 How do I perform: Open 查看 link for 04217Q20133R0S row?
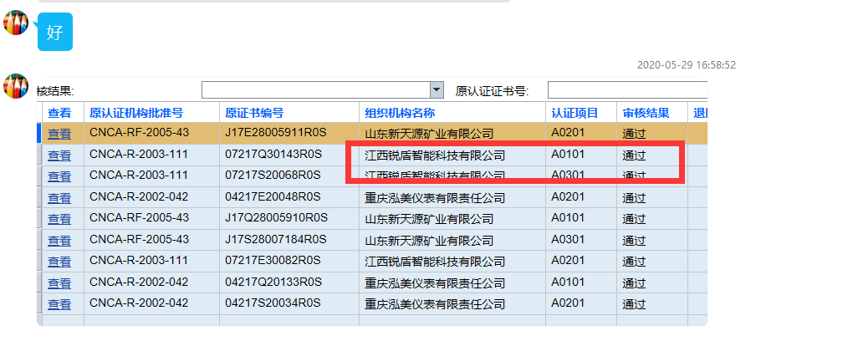click(x=59, y=282)
